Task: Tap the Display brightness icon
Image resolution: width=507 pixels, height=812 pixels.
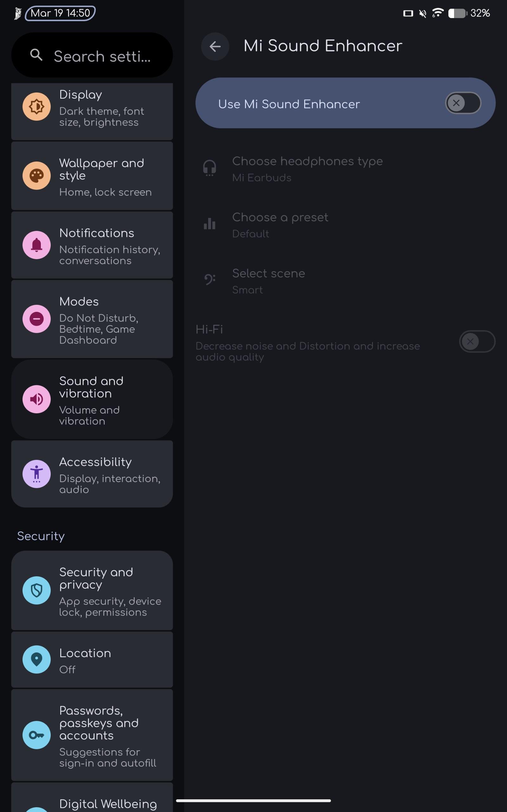Action: click(x=36, y=107)
